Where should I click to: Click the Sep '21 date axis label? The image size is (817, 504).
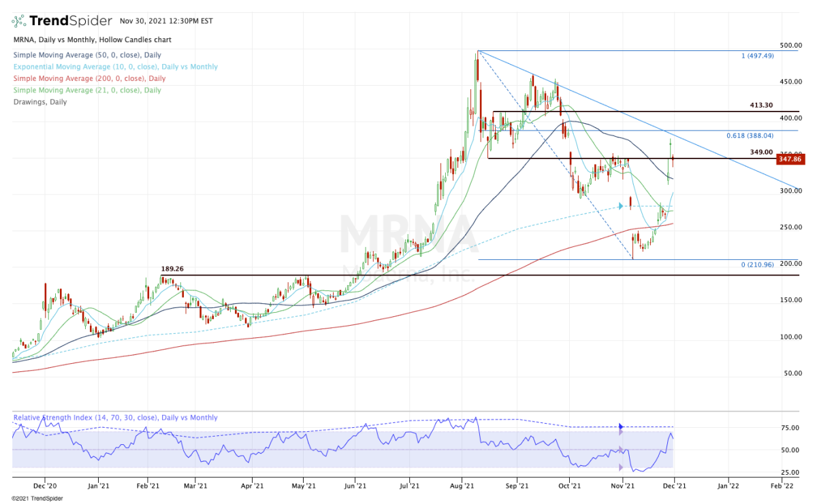tap(517, 486)
